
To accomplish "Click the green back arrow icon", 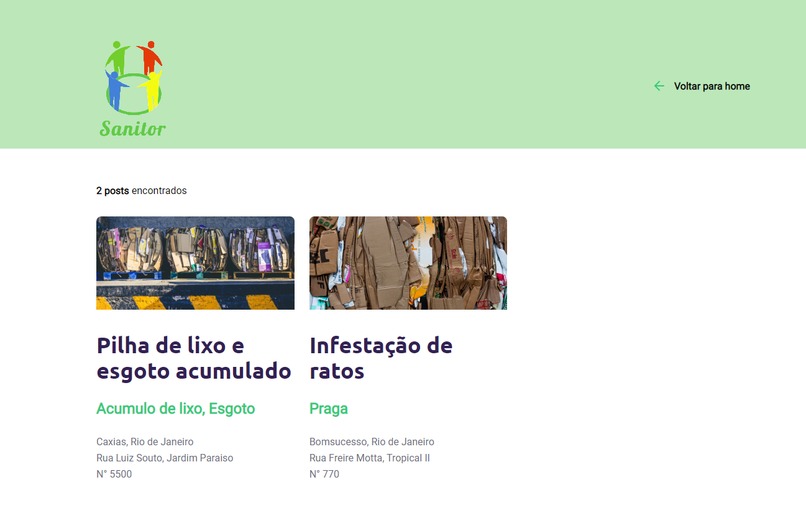I will pyautogui.click(x=659, y=86).
